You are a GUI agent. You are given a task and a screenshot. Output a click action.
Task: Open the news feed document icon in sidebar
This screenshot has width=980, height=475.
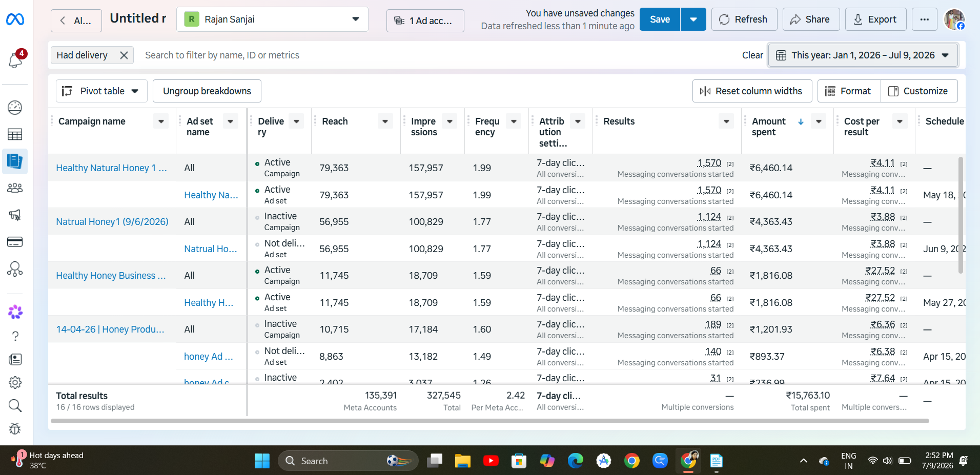point(15,359)
